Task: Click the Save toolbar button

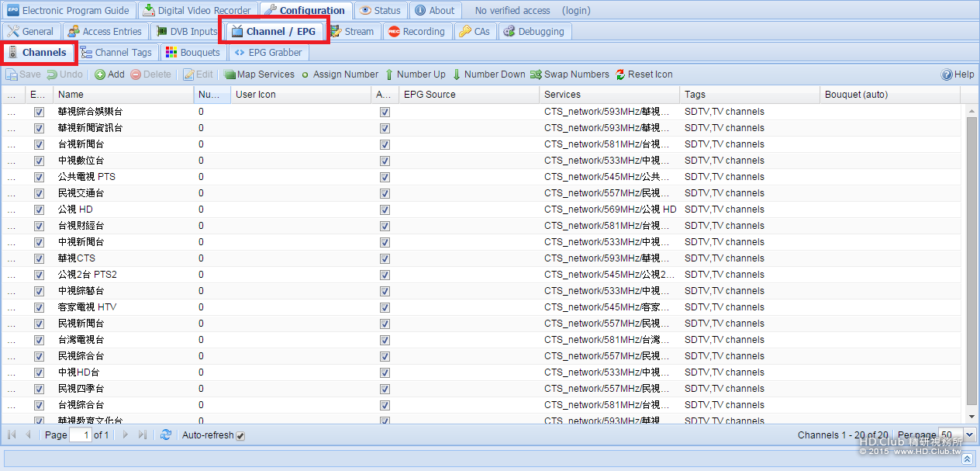Action: (x=24, y=74)
